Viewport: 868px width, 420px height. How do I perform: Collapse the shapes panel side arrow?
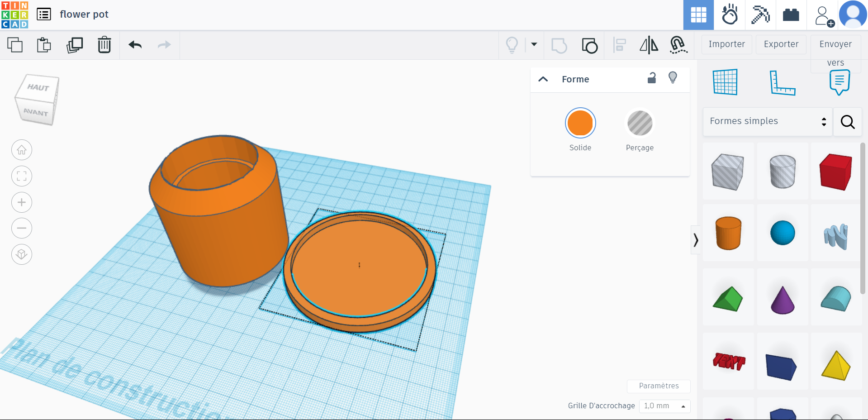[x=696, y=240]
